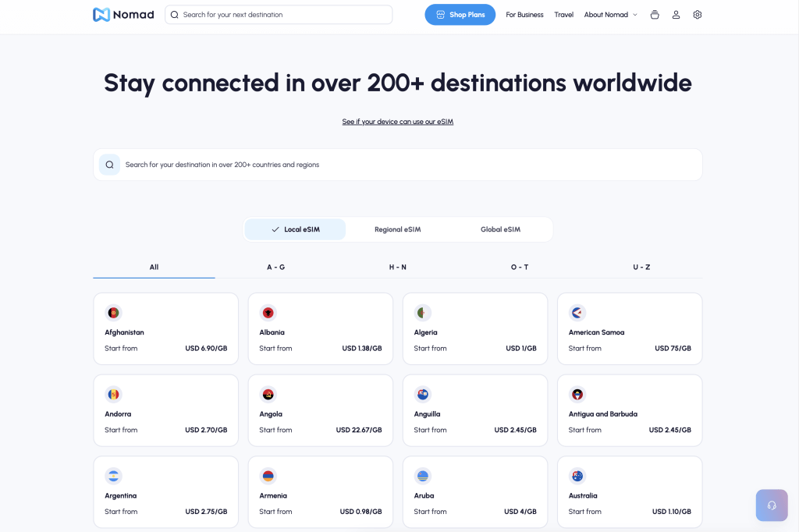Open the shopping cart icon
This screenshot has height=532, width=799.
click(x=655, y=15)
